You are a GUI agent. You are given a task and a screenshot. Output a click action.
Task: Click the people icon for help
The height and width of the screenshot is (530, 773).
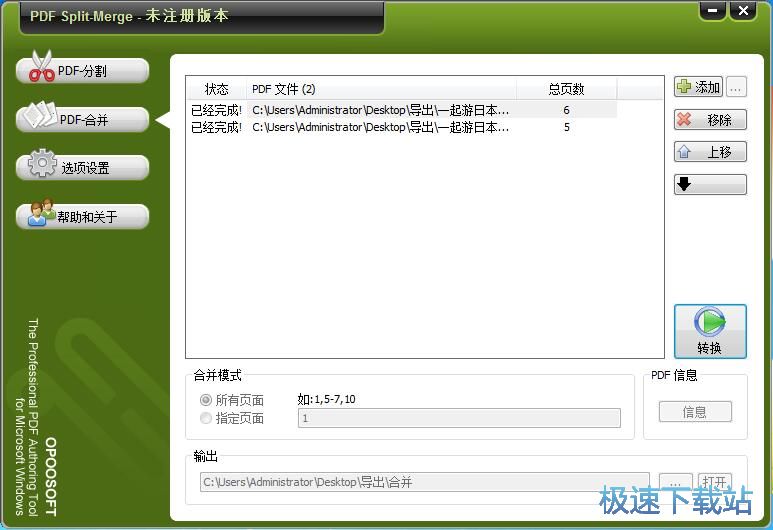pos(41,212)
